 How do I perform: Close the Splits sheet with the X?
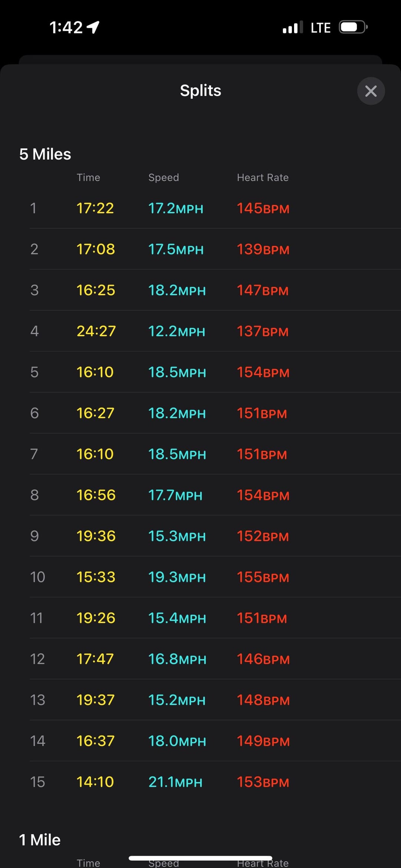point(371,91)
